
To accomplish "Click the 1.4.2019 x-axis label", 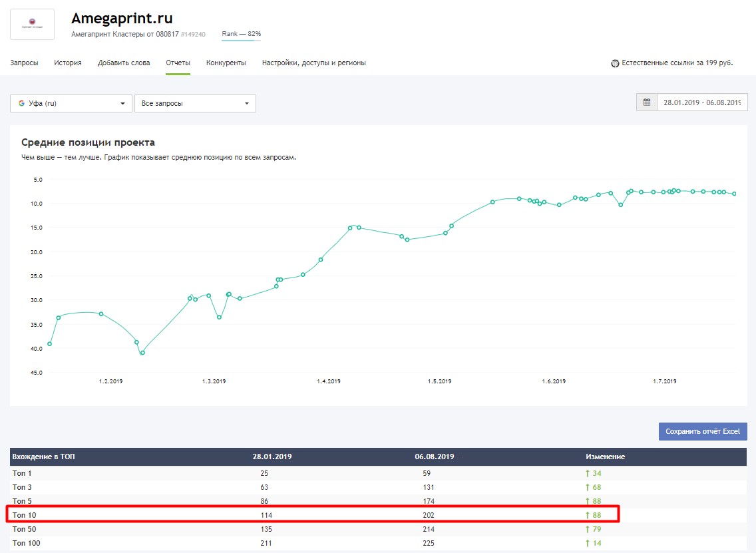I will coord(329,381).
